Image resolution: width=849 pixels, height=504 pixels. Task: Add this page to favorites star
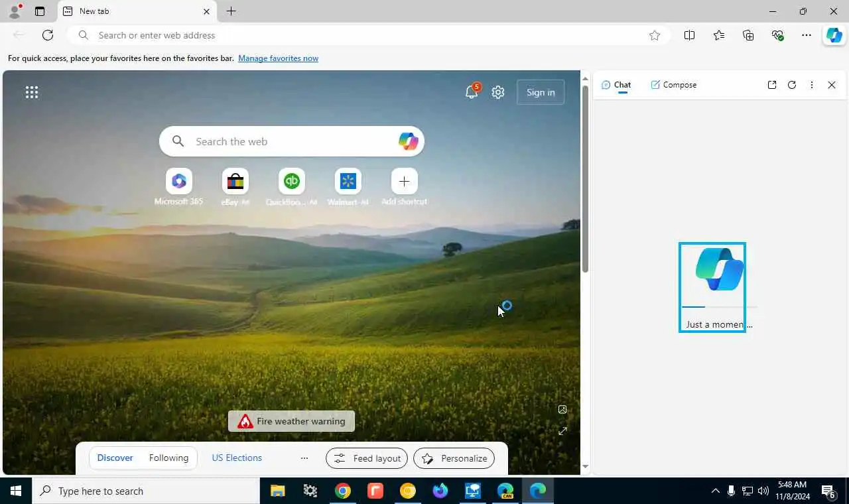(x=655, y=35)
